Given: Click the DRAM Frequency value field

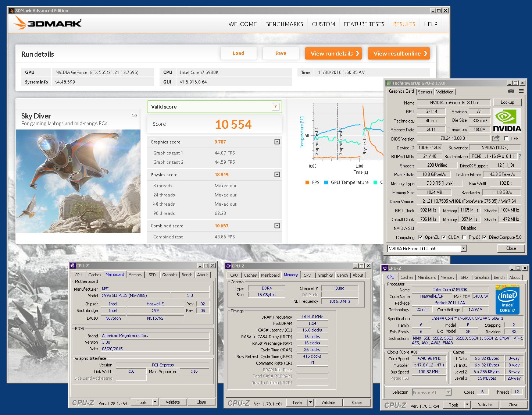Looking at the screenshot, I should click(312, 317).
